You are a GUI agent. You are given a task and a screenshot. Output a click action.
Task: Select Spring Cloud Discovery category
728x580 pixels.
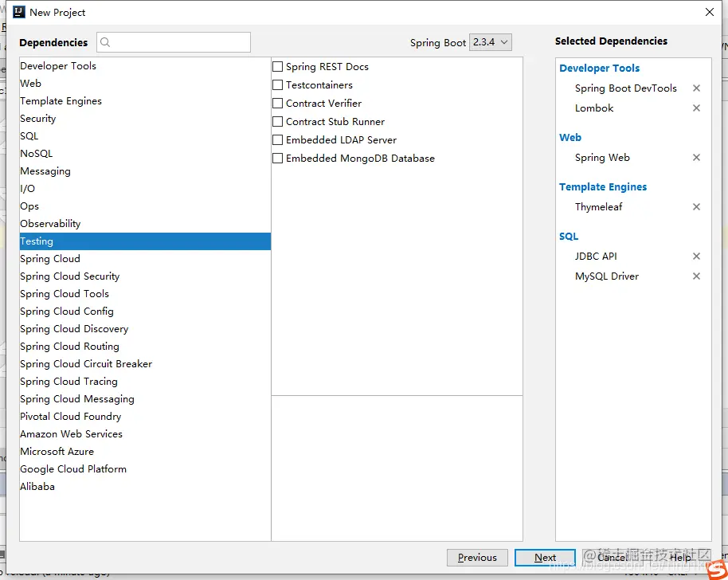[145, 329]
